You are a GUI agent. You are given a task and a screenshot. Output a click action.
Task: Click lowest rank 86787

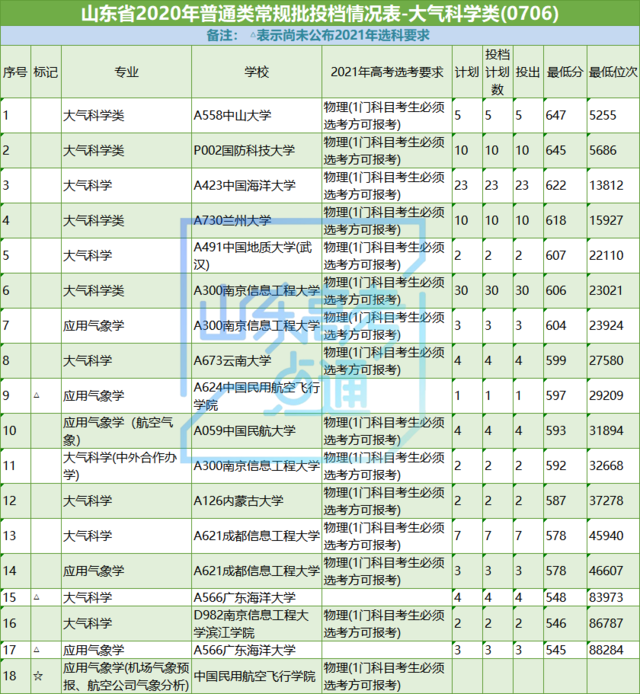click(606, 623)
